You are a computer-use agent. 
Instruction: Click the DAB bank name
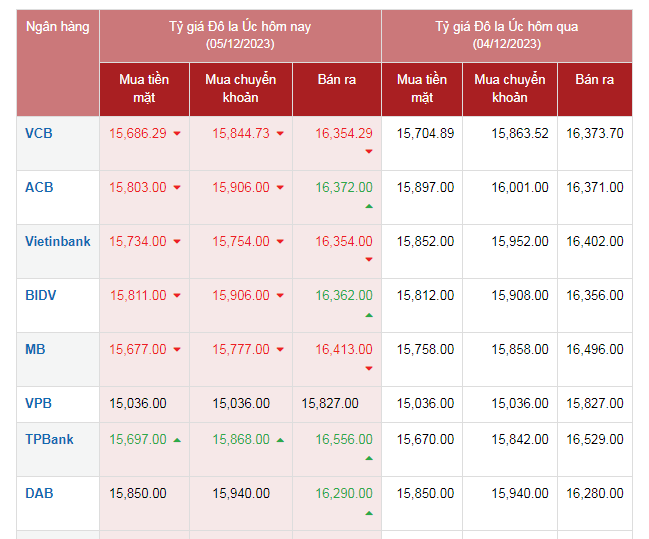point(39,493)
